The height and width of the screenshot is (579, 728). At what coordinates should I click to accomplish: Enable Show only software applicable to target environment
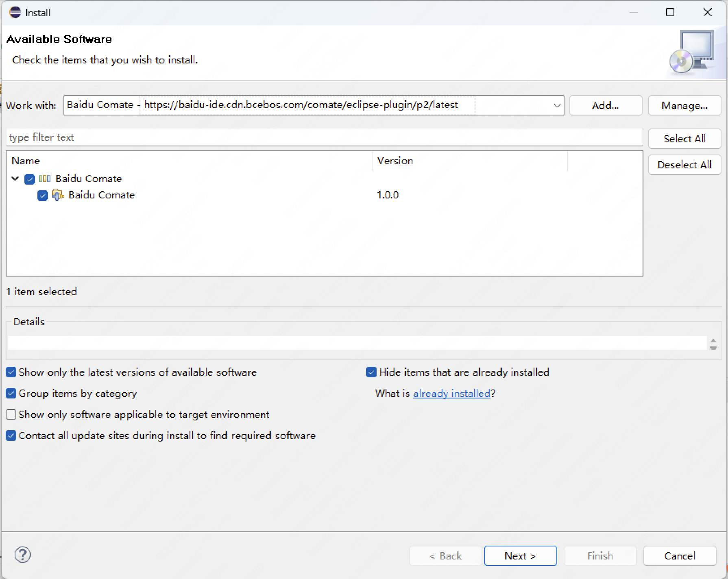point(11,414)
